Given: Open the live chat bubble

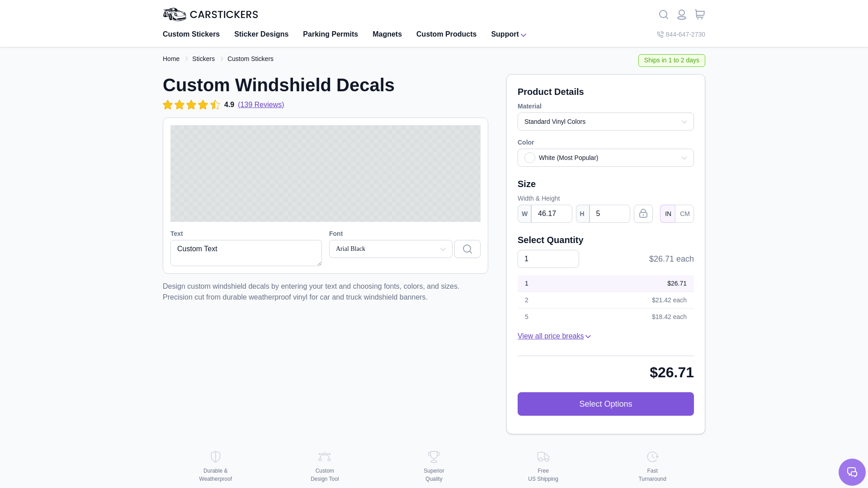Looking at the screenshot, I should click(x=852, y=472).
